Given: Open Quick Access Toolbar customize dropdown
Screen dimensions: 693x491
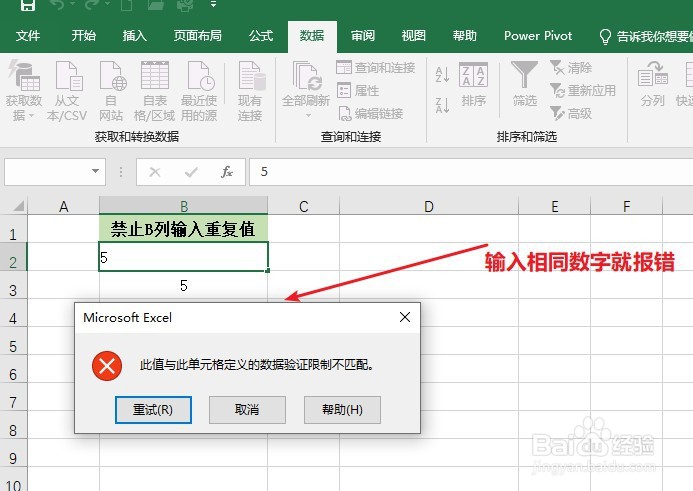Looking at the screenshot, I should pyautogui.click(x=213, y=4).
